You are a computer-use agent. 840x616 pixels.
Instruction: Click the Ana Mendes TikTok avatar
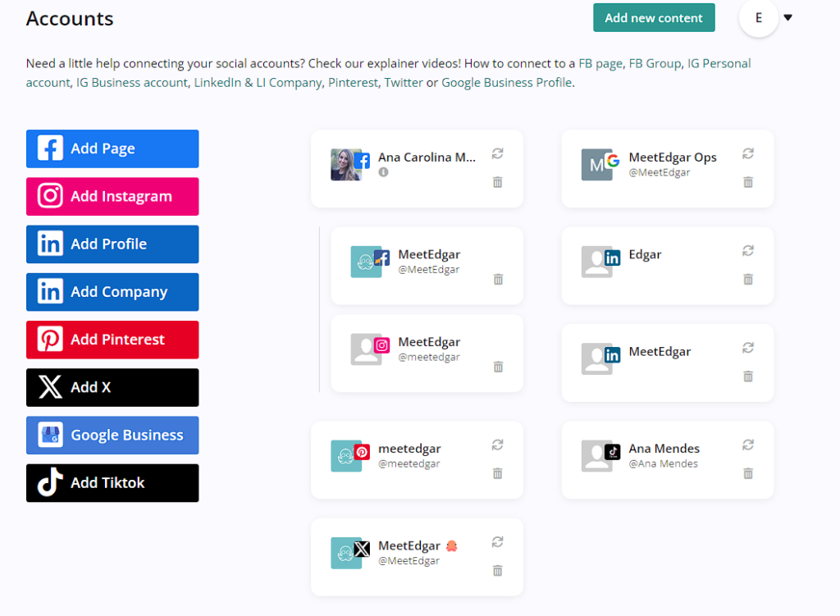(597, 456)
